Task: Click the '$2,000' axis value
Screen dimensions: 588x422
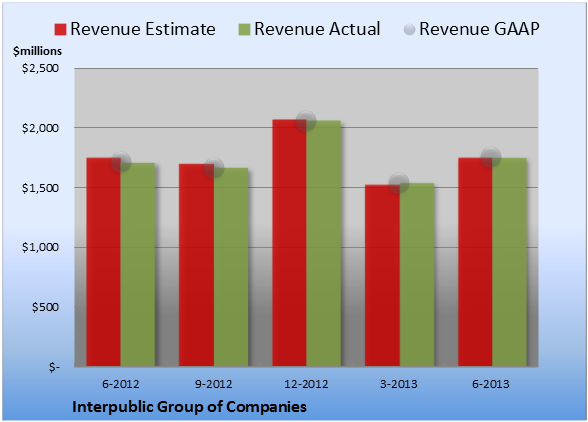Action: (x=40, y=128)
